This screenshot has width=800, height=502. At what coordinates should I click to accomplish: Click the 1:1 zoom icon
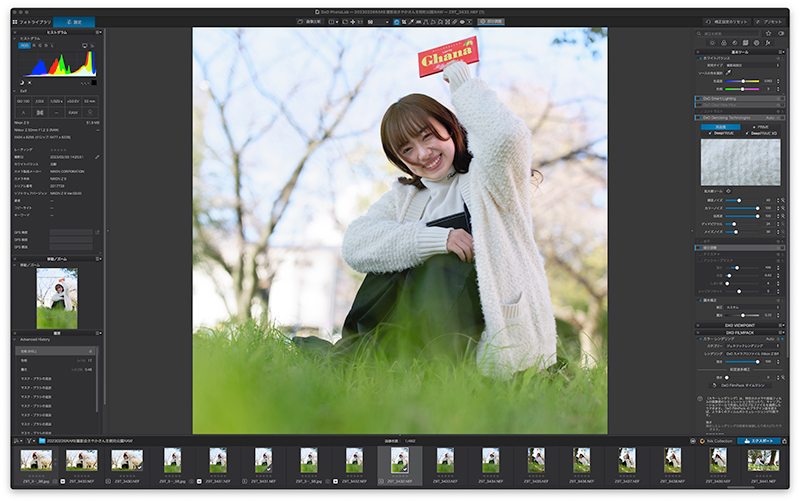[360, 22]
